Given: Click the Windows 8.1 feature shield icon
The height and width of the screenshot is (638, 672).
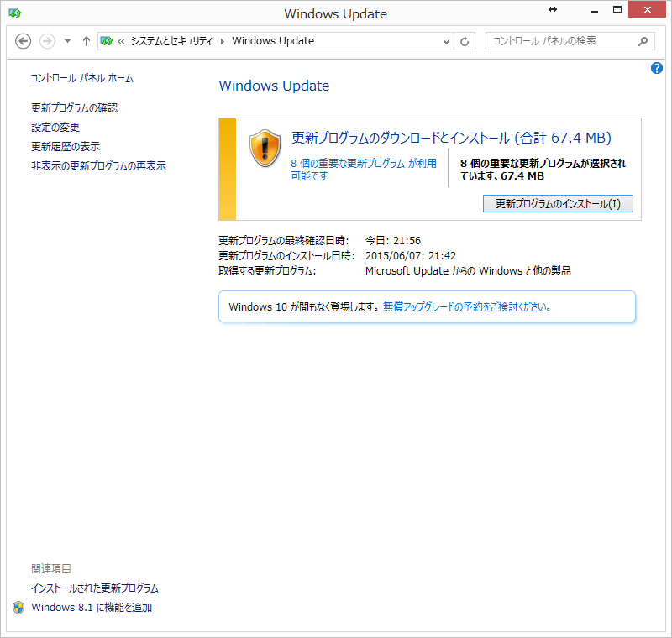Looking at the screenshot, I should pyautogui.click(x=18, y=608).
